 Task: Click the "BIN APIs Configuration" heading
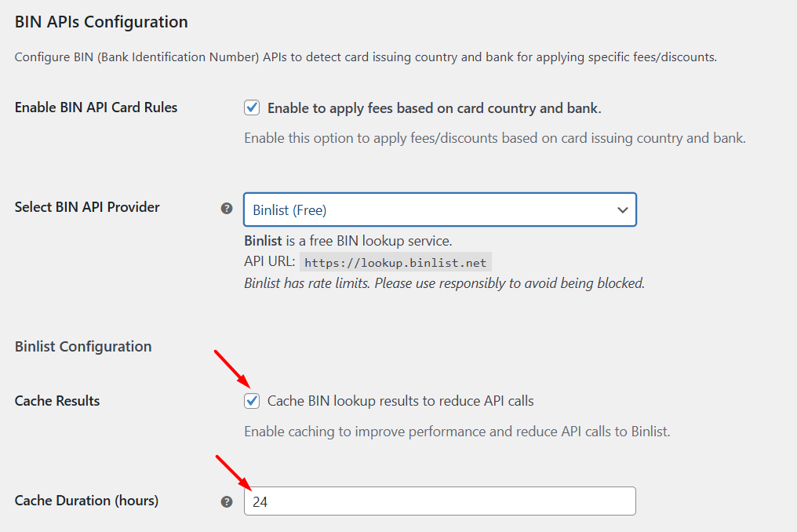pos(101,22)
